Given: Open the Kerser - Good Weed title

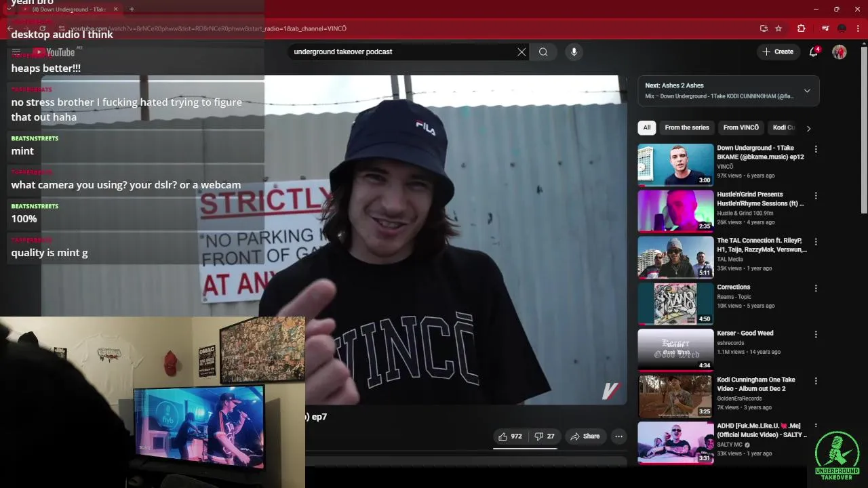Looking at the screenshot, I should click(745, 333).
